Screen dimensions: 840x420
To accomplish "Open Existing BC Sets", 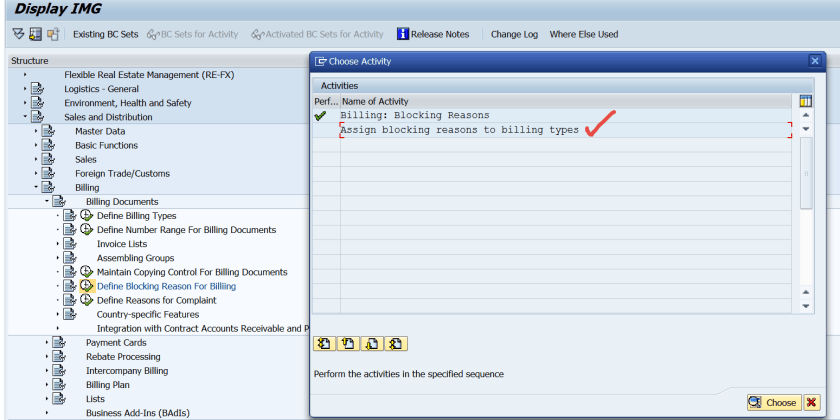I will pyautogui.click(x=106, y=34).
